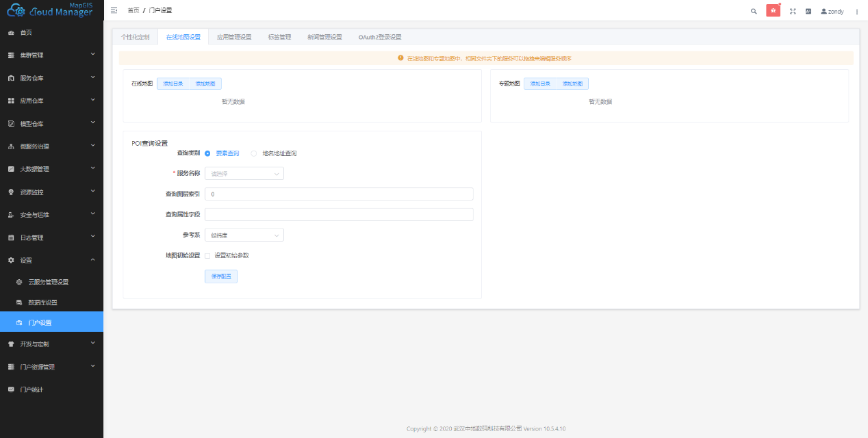Viewport: 868px width, 438px height.
Task: Expand the 微服务治理 chevron
Action: pyautogui.click(x=93, y=146)
